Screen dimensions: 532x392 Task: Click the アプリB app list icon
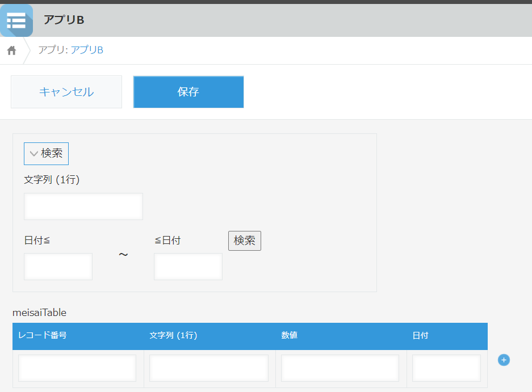[16, 20]
